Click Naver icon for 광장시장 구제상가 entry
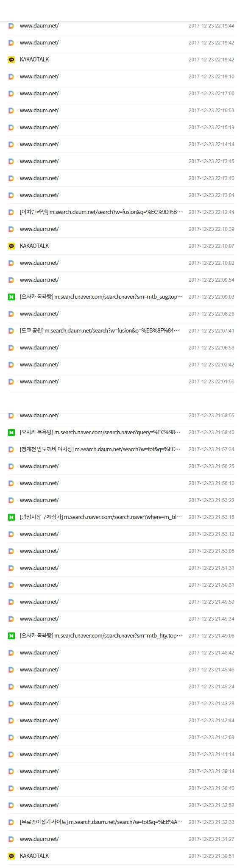237x868 pixels. click(11, 517)
